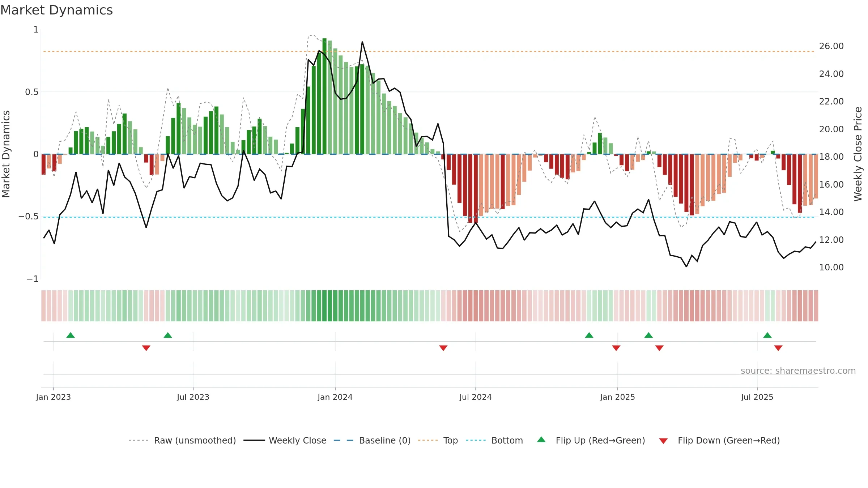Select the red flip-down triangle in May 2024

click(443, 348)
